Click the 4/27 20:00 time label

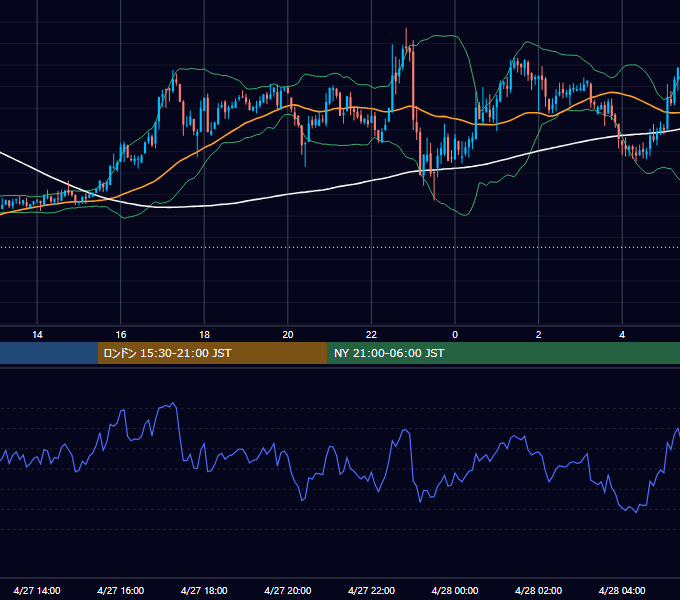288,590
